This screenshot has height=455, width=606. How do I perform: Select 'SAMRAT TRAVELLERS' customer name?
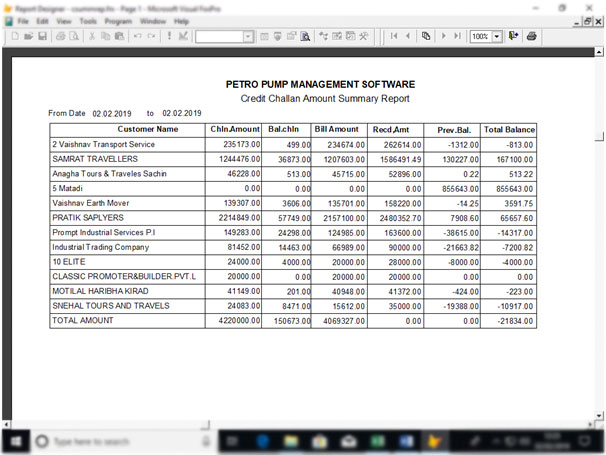click(x=95, y=159)
